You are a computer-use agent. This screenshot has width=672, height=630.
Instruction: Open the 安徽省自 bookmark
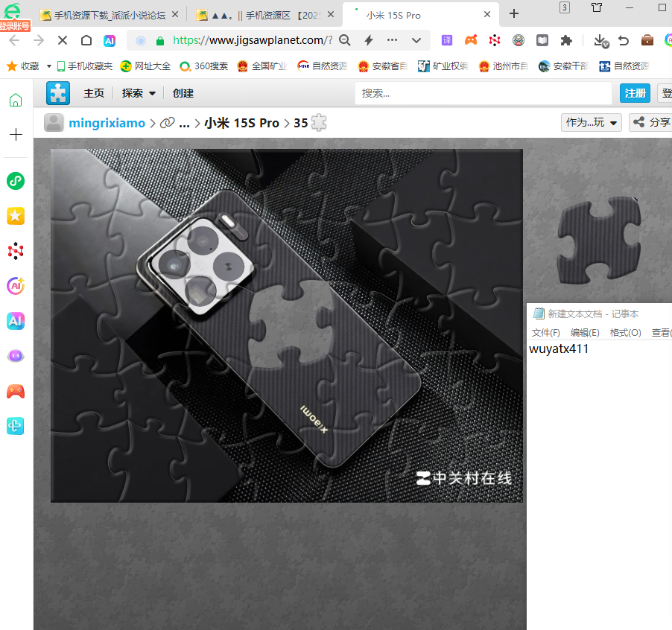383,66
